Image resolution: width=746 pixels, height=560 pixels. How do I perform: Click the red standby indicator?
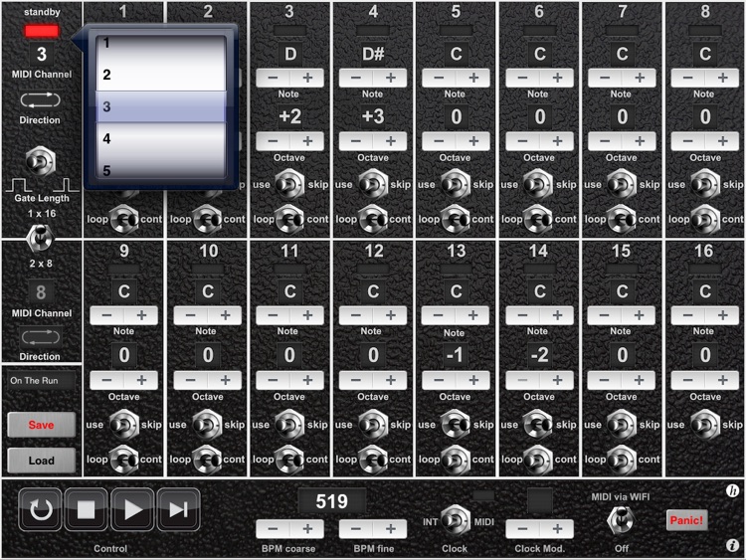42,32
